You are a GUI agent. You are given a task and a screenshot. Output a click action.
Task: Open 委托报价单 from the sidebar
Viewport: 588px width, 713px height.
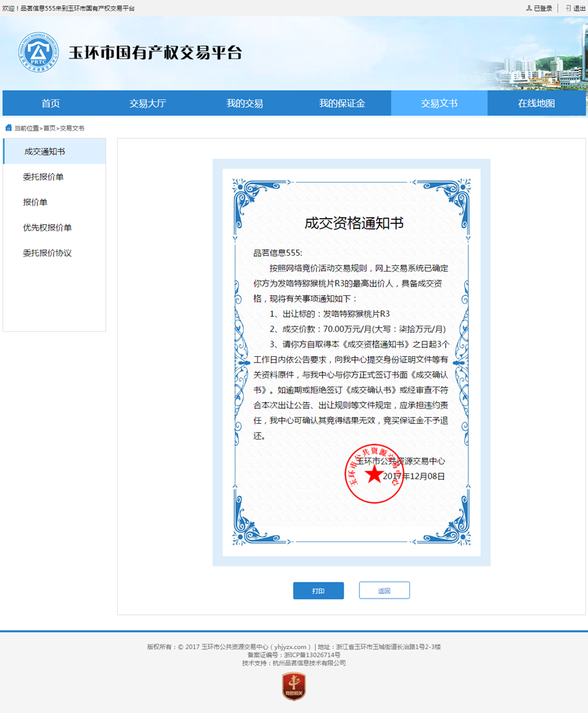[43, 177]
